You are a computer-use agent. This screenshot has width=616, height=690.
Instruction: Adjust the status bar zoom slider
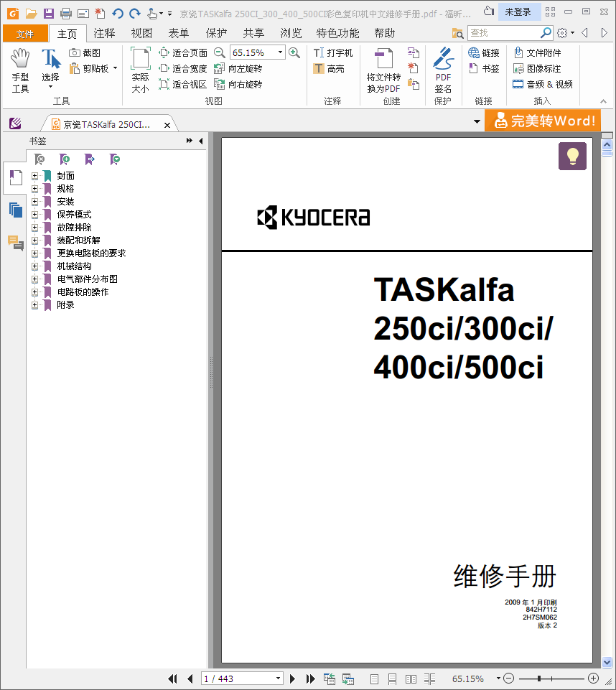point(539,679)
